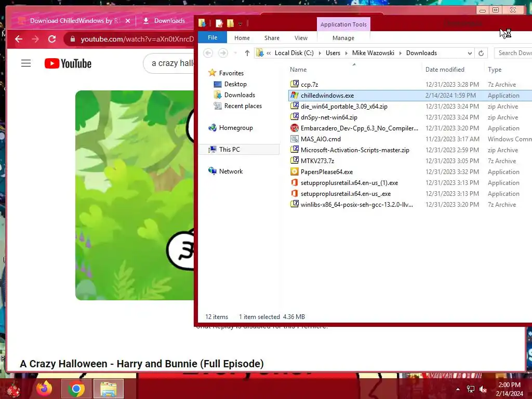This screenshot has width=532, height=399.
Task: Select the MAS_AIO.cmd script icon
Action: pos(295,139)
